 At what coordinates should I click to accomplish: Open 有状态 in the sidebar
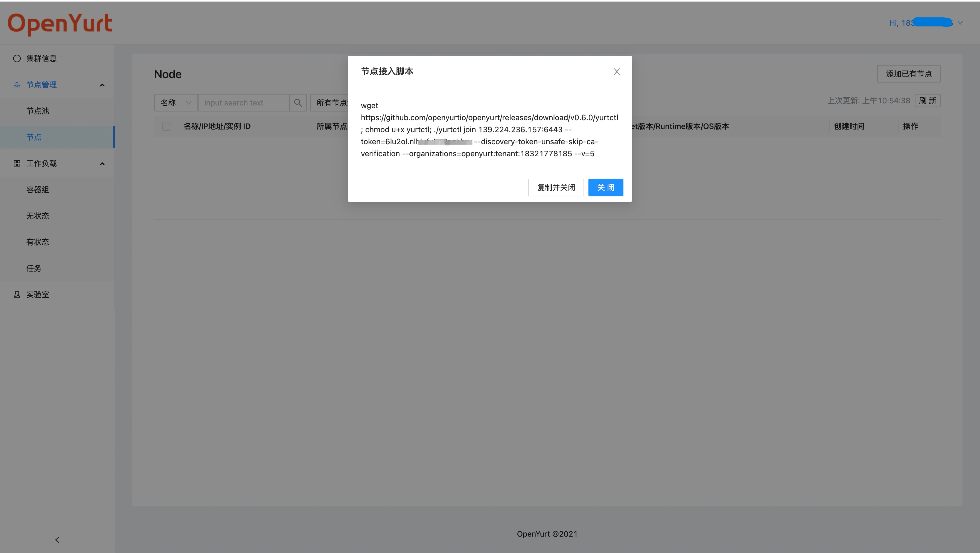click(57, 242)
